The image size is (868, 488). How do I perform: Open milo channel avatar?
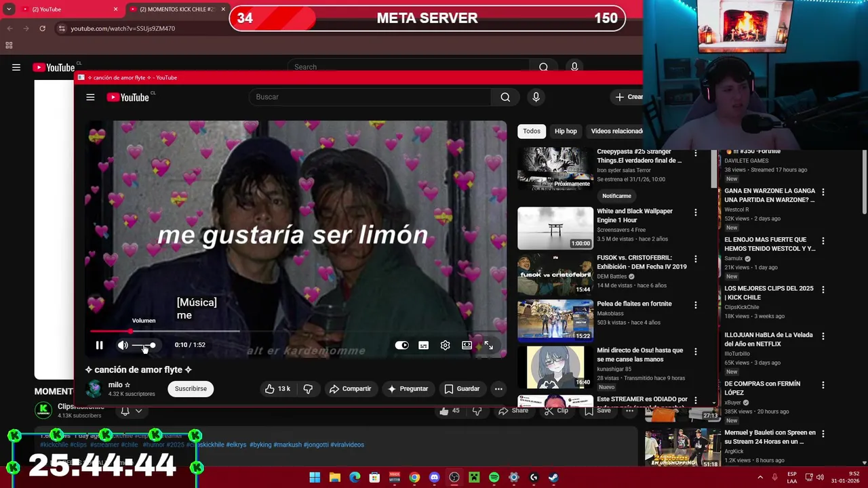94,388
